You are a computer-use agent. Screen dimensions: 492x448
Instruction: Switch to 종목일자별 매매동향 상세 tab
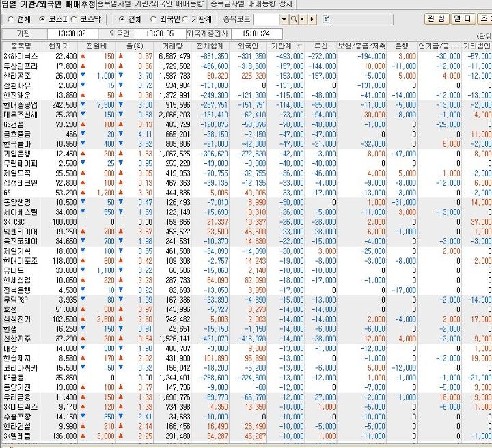(251, 4)
